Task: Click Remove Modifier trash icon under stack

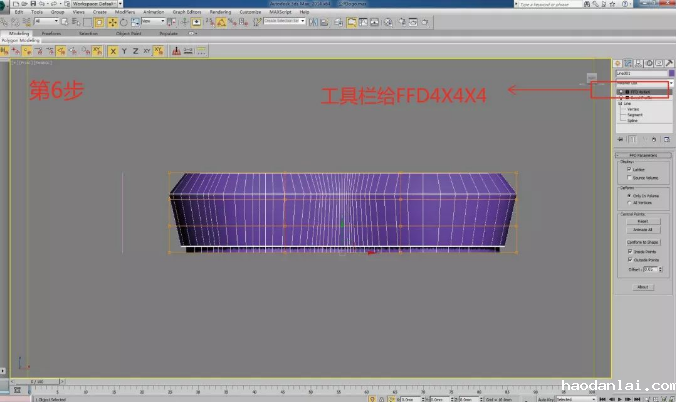Action: click(x=654, y=139)
